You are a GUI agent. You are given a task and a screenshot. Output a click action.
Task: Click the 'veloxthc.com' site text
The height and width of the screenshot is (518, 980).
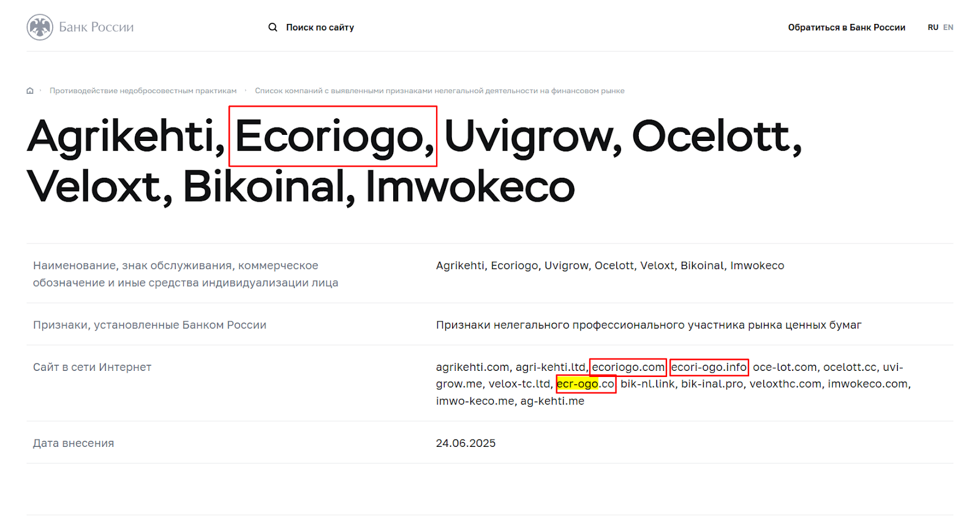(785, 384)
